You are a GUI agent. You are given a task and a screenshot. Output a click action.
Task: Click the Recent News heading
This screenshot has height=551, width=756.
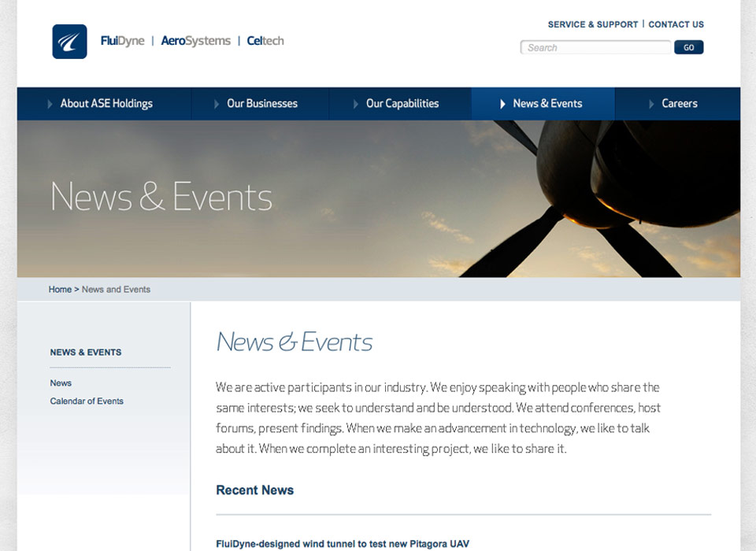[254, 490]
